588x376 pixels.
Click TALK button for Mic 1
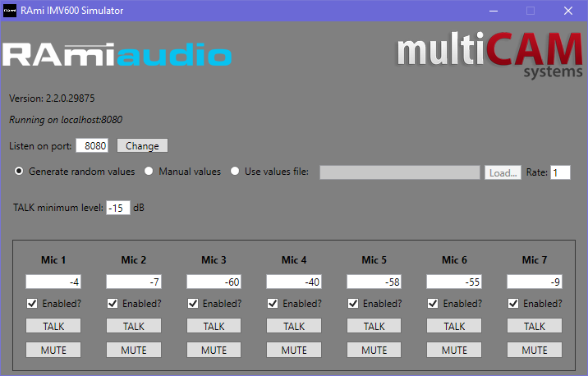pos(53,326)
